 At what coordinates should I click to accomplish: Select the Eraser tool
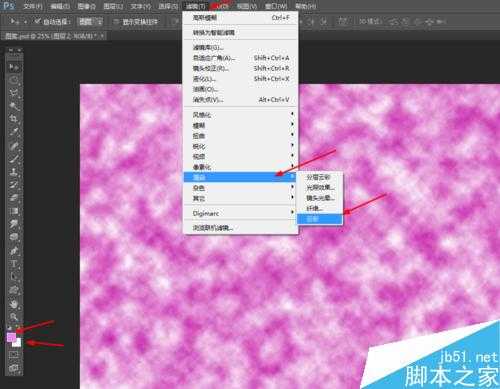click(x=14, y=198)
